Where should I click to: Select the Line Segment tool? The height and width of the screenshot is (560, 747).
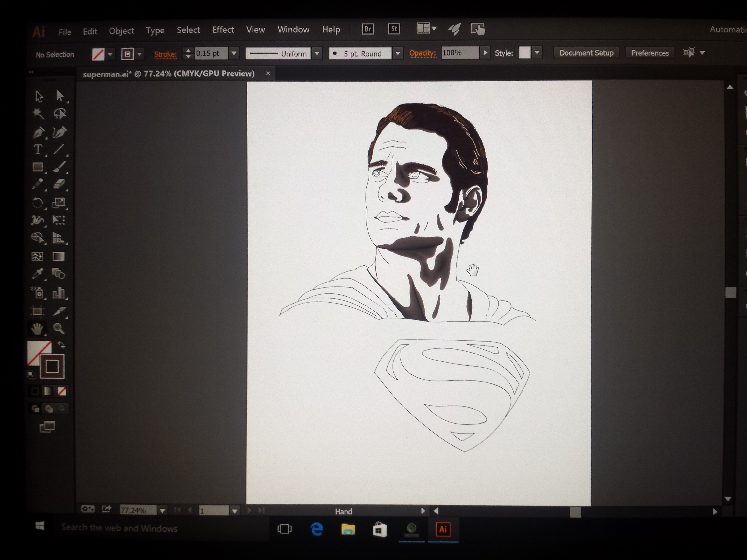click(59, 149)
